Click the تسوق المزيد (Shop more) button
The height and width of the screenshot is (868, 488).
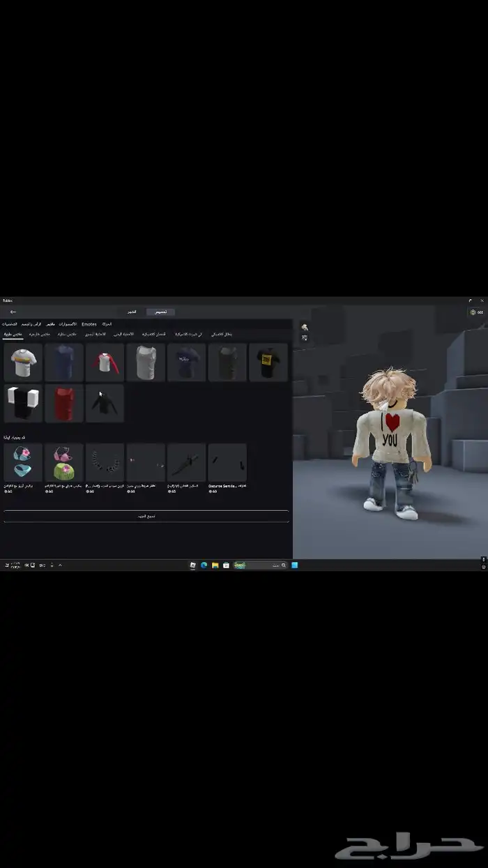pyautogui.click(x=146, y=516)
